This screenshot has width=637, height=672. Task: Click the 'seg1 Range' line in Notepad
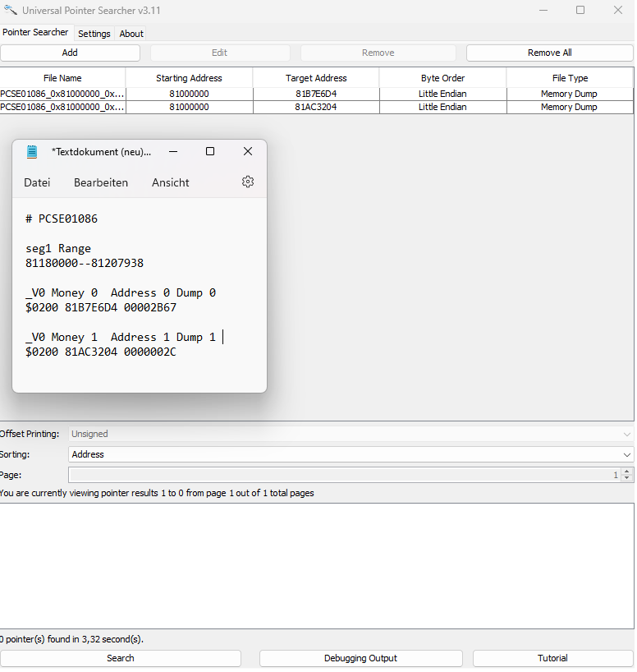[58, 249]
